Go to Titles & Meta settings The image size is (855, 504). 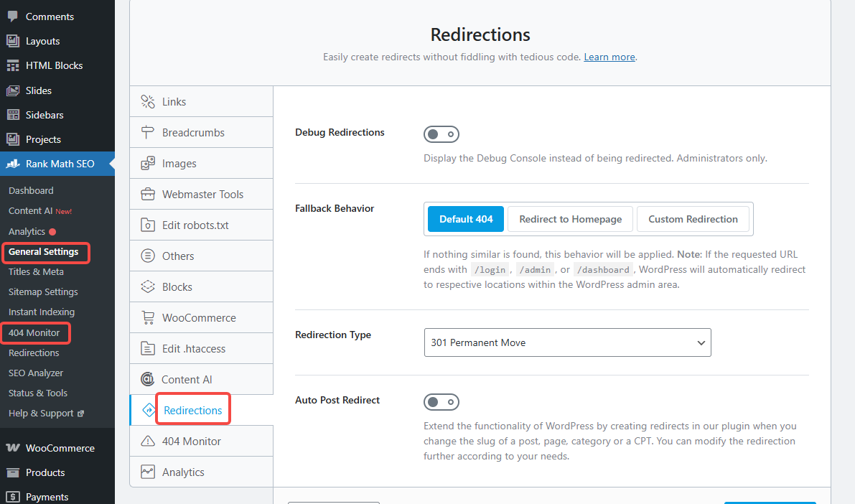click(x=37, y=271)
